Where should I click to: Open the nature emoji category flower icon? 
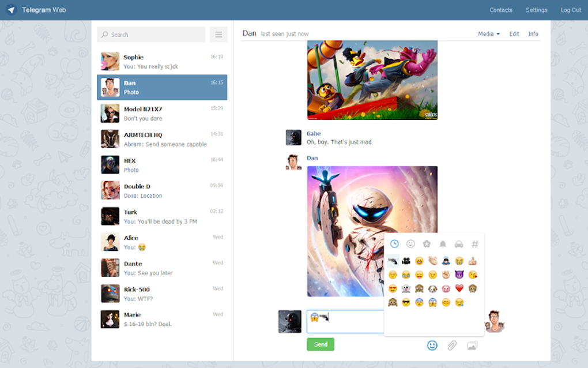[426, 243]
